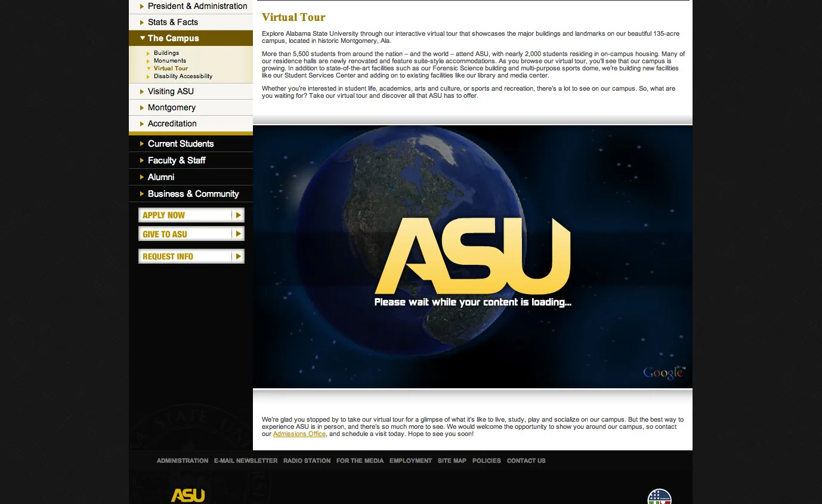This screenshot has height=504, width=822.
Task: Open the SITE MAP footer link
Action: (452, 460)
